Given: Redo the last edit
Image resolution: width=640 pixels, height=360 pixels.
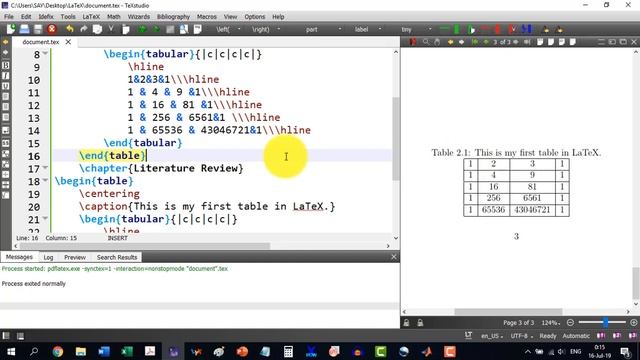Looking at the screenshot, I should coord(84,29).
